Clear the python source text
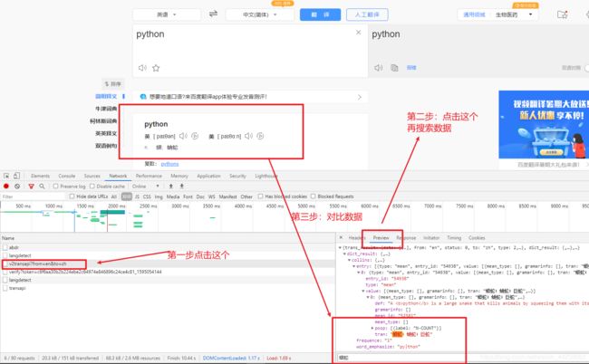 coord(358,33)
